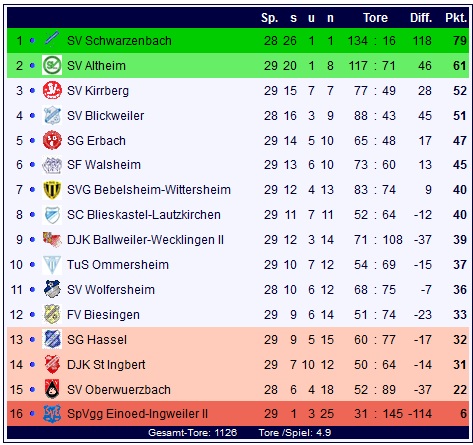
Task: Click the SV Kirrberg red crest
Action: pos(52,90)
